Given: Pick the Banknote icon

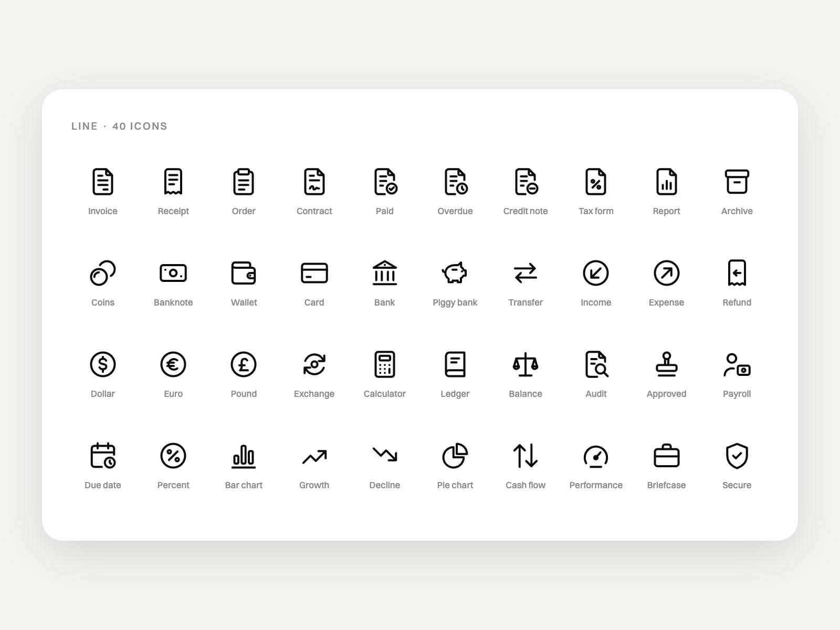Looking at the screenshot, I should click(x=173, y=273).
